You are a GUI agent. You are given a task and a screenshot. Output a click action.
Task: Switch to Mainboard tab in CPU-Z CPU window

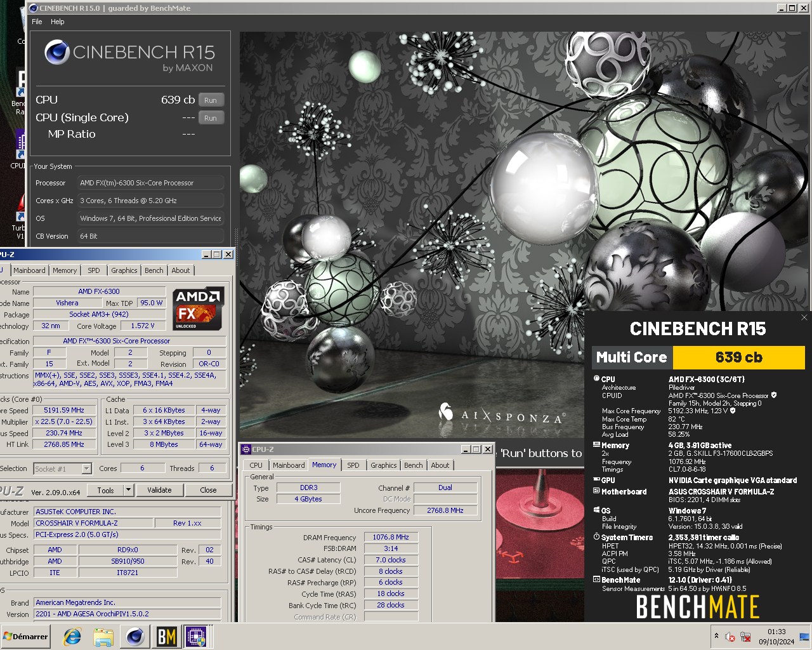pos(29,270)
